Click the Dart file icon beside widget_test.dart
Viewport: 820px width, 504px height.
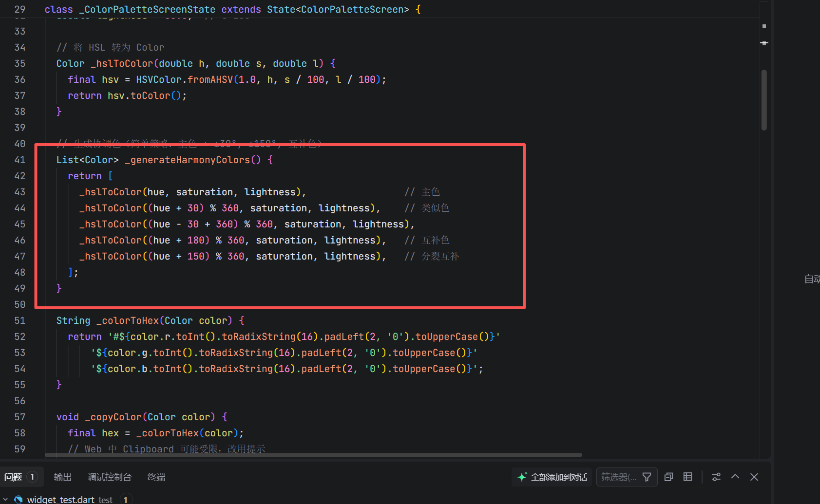pyautogui.click(x=19, y=500)
